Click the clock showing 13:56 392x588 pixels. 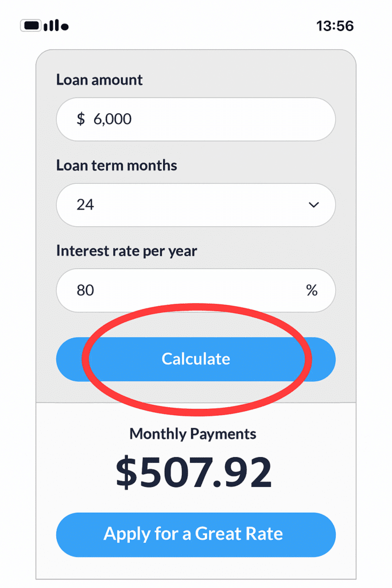coord(336,25)
